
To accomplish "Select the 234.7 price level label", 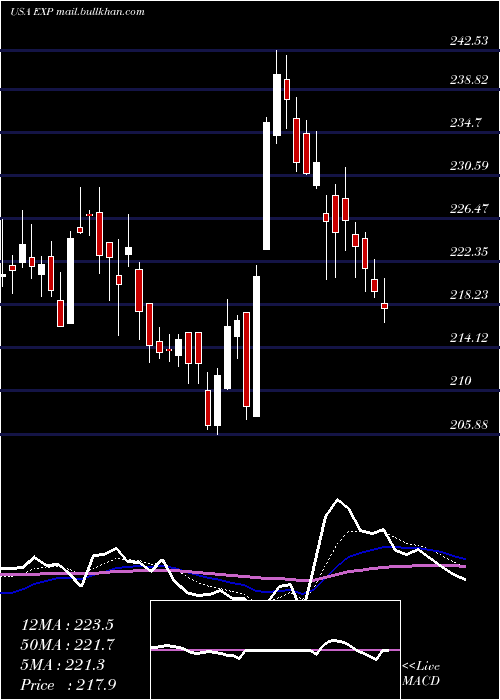I will coord(466,123).
